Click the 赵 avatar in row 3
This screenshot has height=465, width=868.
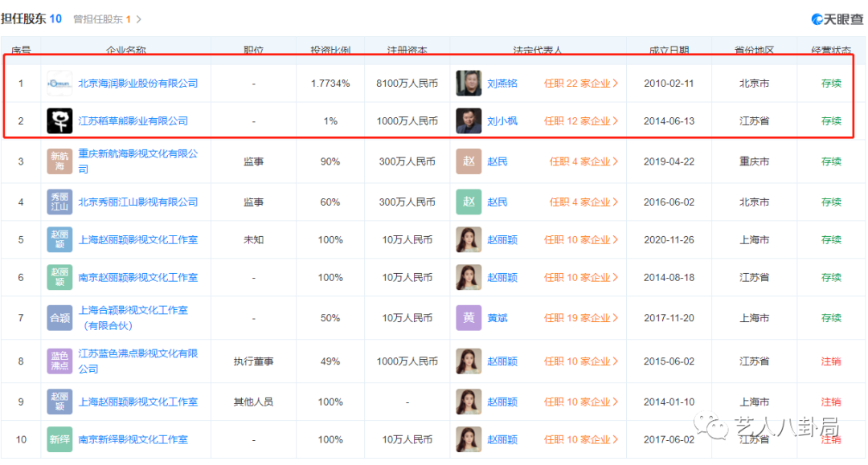tap(469, 161)
